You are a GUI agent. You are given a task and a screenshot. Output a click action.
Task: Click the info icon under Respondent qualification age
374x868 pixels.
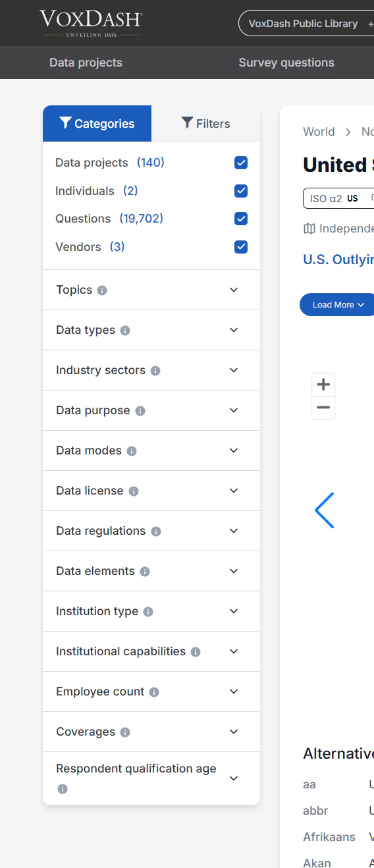pos(63,789)
